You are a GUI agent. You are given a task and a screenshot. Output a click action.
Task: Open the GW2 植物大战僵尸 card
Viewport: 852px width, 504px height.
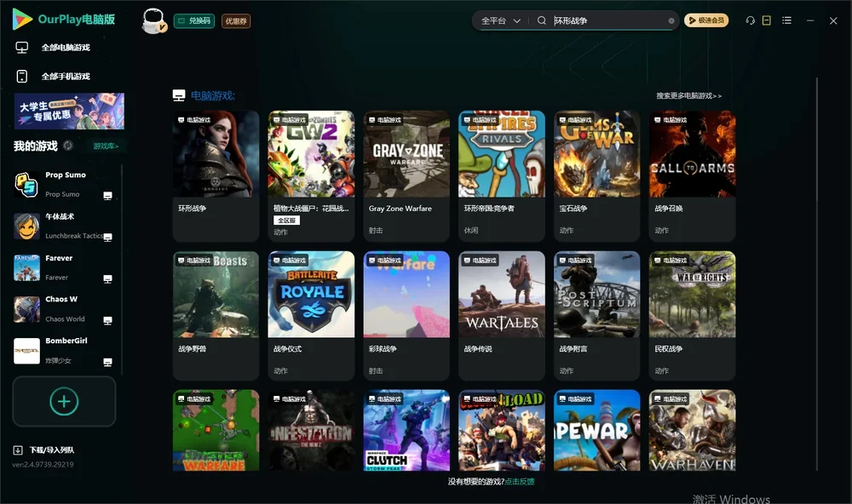pos(311,176)
